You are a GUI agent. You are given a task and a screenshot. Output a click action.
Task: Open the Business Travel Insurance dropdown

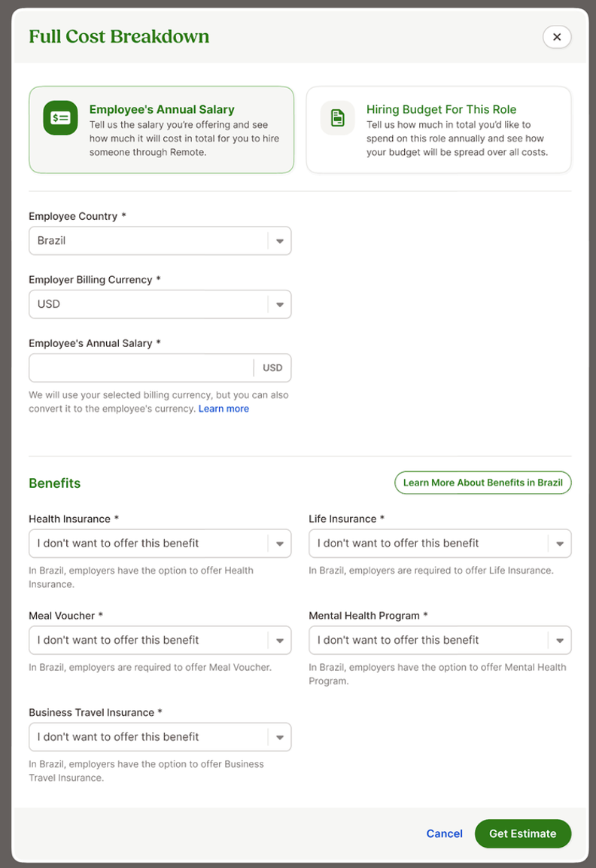coord(151,737)
